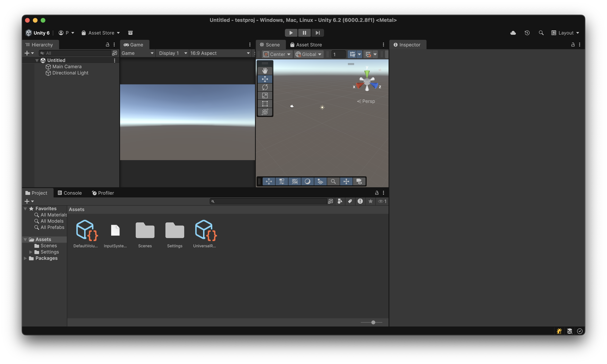Toggle grid visibility in Scene toolbar
607x364 pixels.
click(x=352, y=54)
